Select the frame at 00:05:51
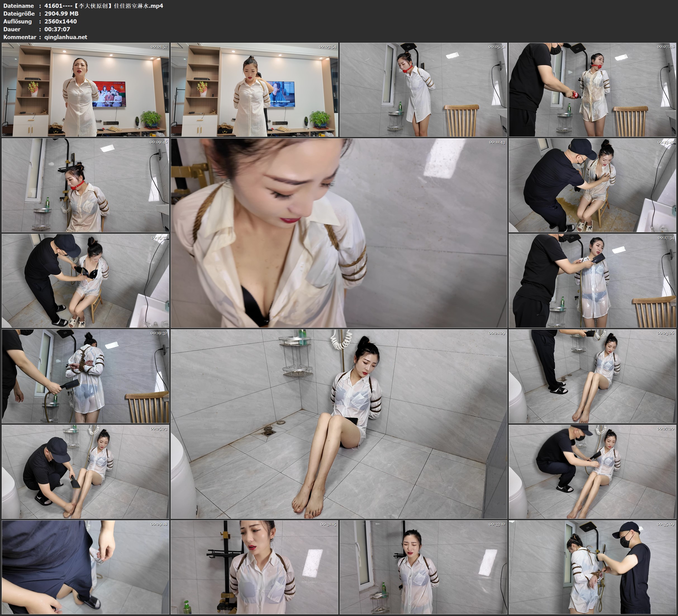Viewport: 678px width, 616px height. [x=423, y=90]
